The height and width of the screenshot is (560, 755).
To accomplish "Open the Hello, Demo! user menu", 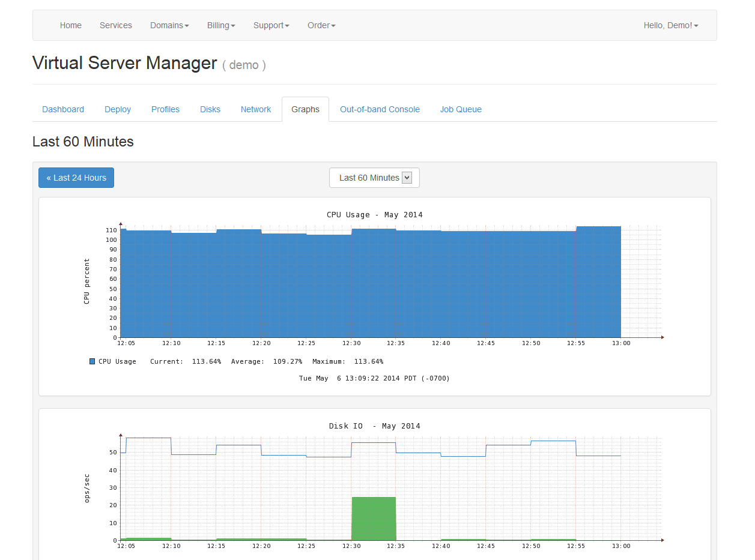I will tap(670, 25).
